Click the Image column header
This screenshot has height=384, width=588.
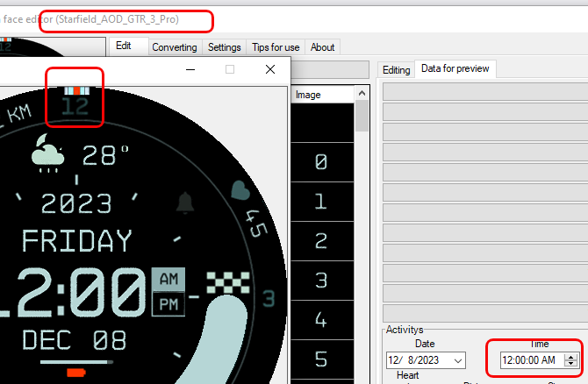[x=322, y=95]
